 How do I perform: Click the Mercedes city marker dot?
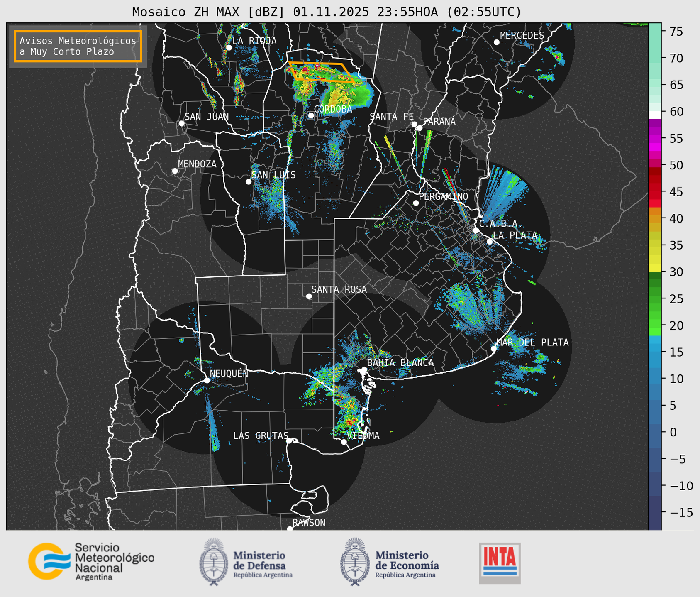click(x=497, y=42)
